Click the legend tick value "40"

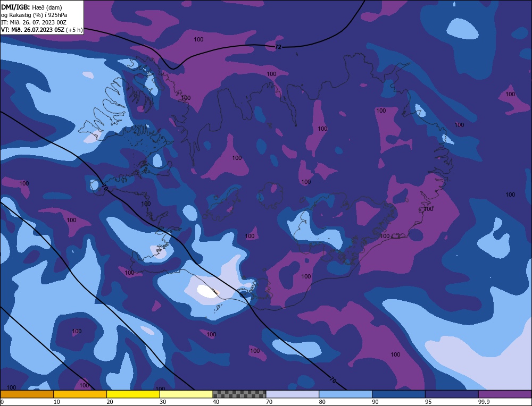pyautogui.click(x=216, y=402)
